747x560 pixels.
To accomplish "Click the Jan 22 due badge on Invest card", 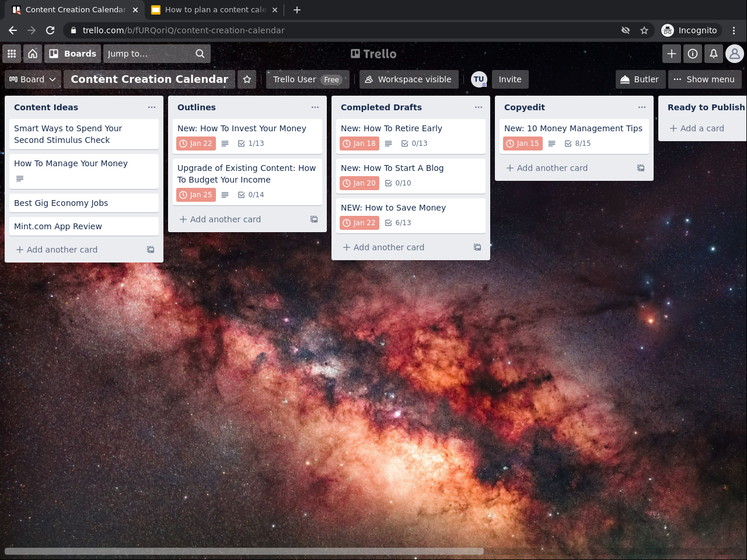I will tap(196, 143).
